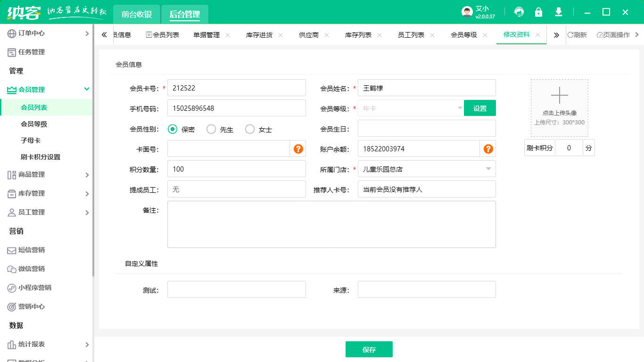Screen dimensions: 644x362
Task: Click the 积分数量 input field
Action: (237, 169)
